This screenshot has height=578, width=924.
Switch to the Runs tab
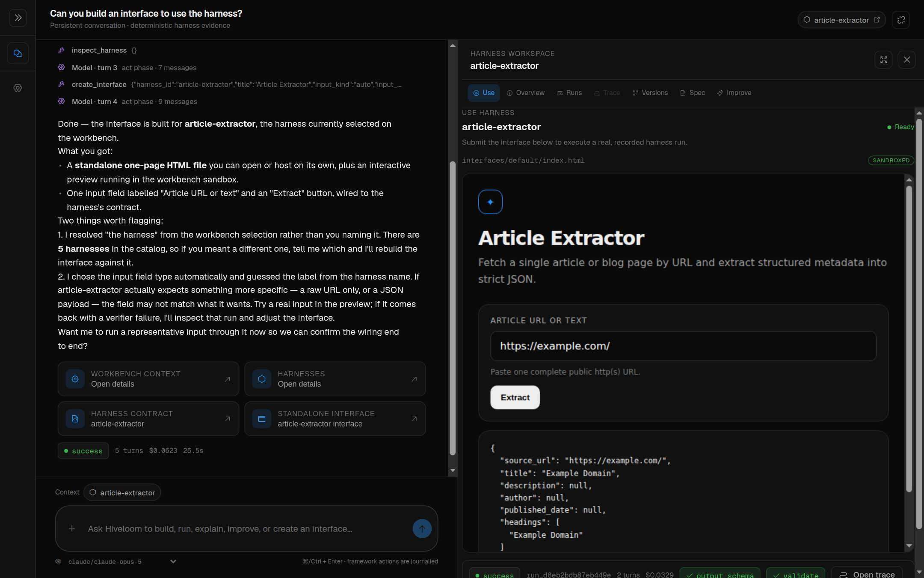point(569,93)
